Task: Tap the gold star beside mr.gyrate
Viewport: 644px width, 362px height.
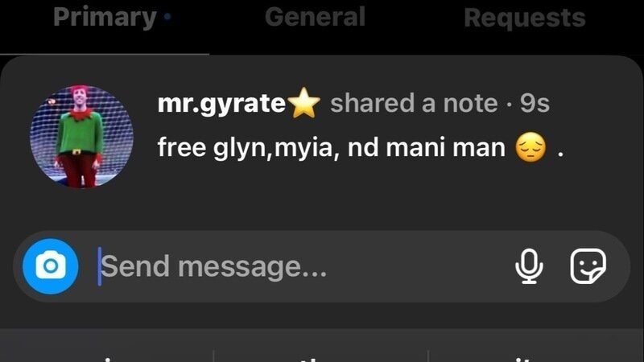Action: (303, 103)
